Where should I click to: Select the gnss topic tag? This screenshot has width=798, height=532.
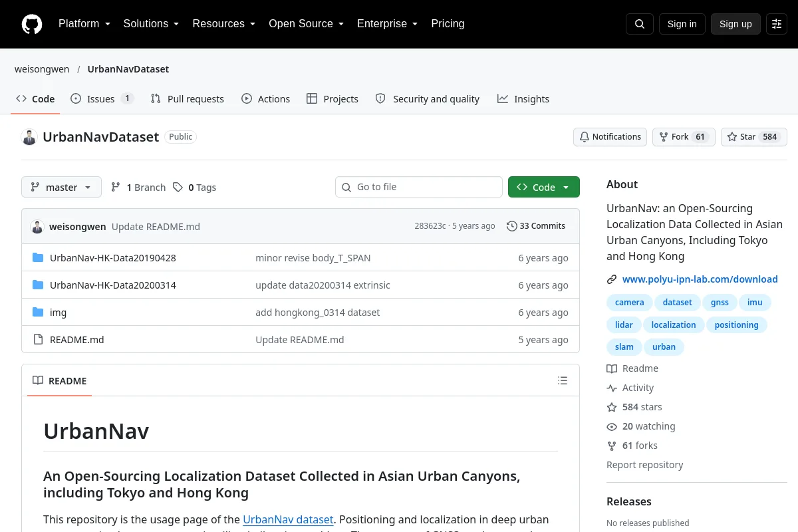(720, 303)
